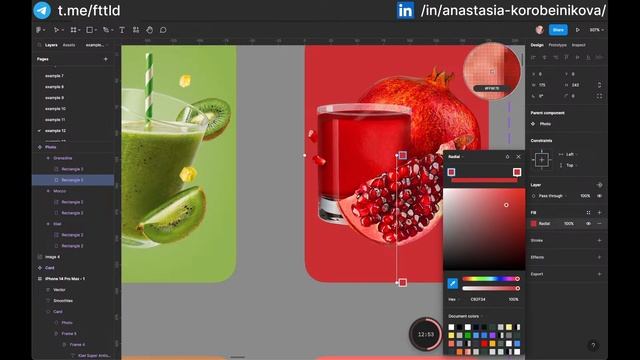This screenshot has width=640, height=360.
Task: Switch to the Layers tab
Action: pyautogui.click(x=51, y=45)
